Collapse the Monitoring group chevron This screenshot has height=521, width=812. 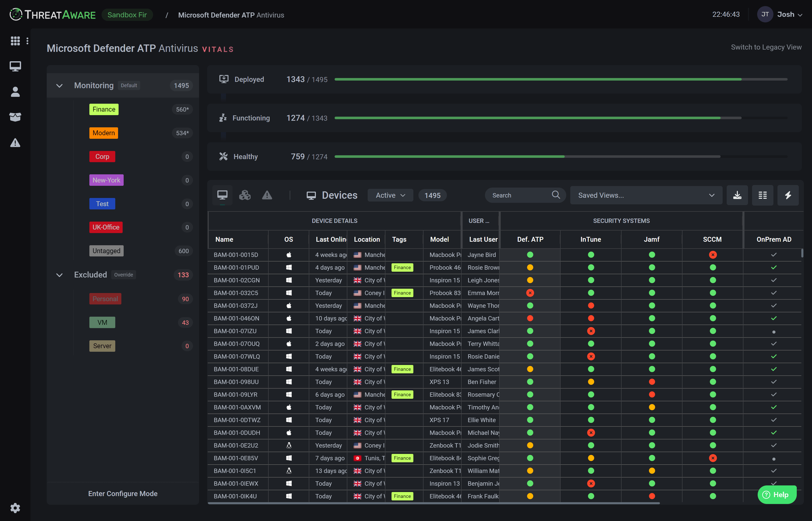(59, 86)
